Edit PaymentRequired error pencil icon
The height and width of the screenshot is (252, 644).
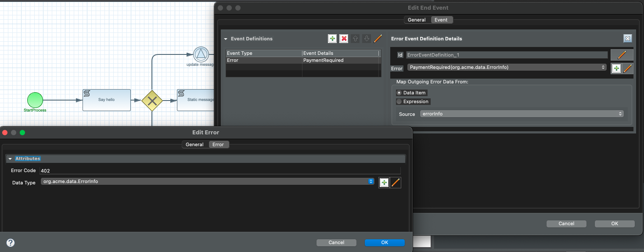click(628, 68)
